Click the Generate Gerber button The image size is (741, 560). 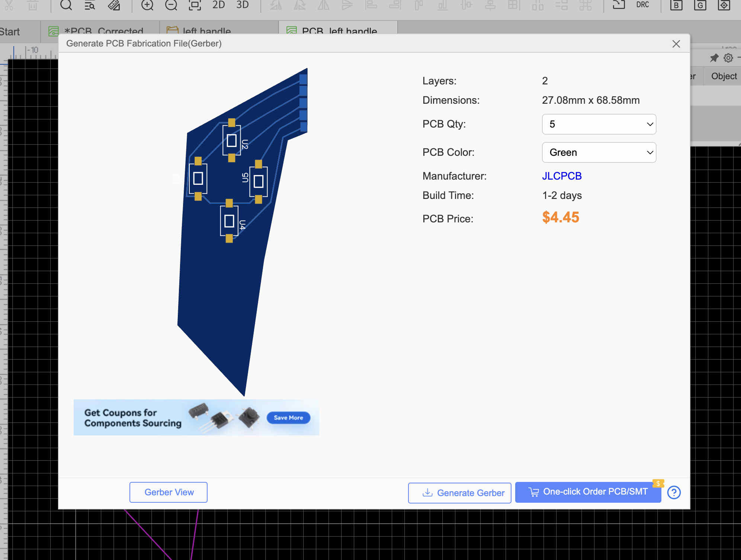coord(459,493)
